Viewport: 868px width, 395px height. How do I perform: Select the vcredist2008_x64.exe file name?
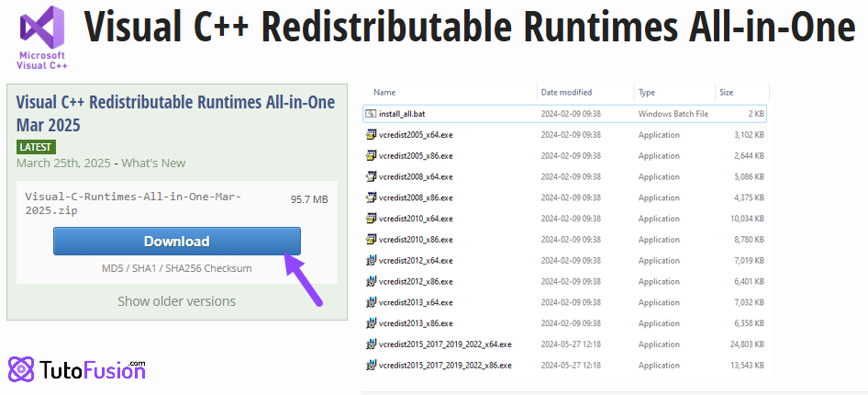click(x=416, y=176)
